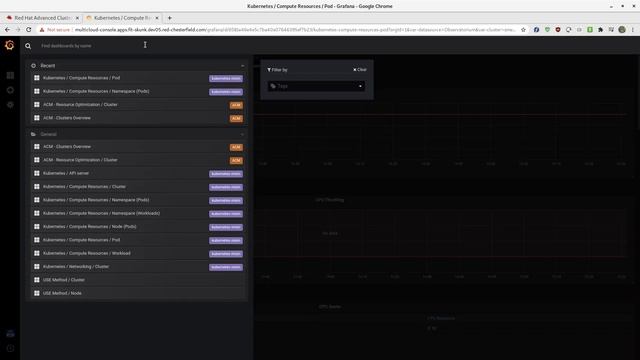Click the General folder header label
Viewport: 640px width, 360px height.
point(48,134)
